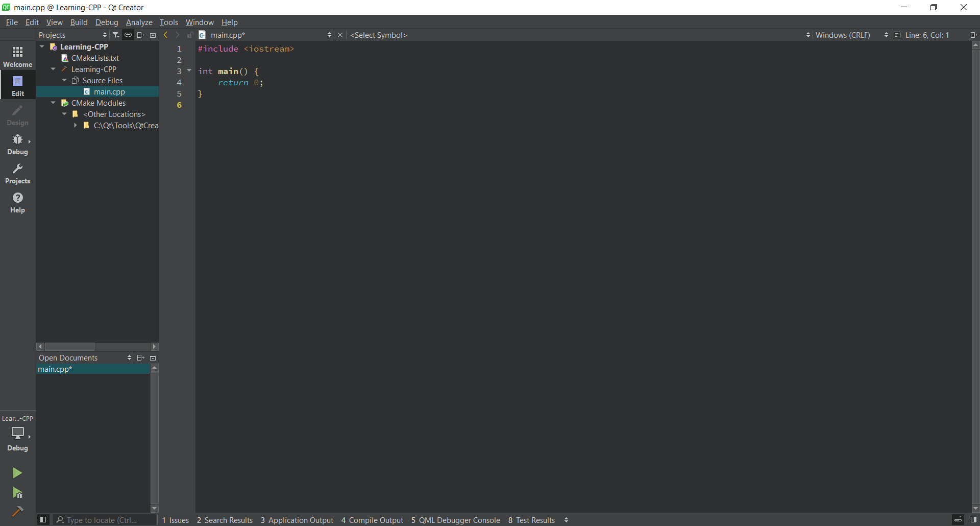The height and width of the screenshot is (526, 980).
Task: Split the Projects side pane
Action: tap(141, 35)
